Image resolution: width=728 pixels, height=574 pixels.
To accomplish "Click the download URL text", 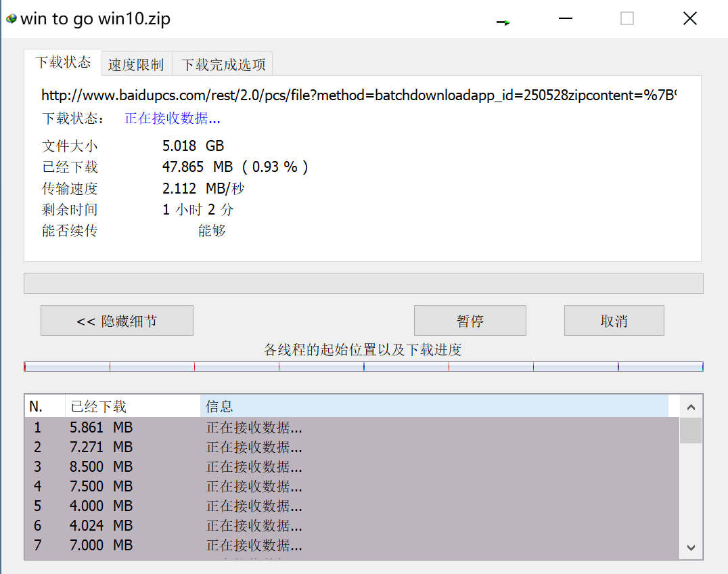I will pyautogui.click(x=359, y=95).
